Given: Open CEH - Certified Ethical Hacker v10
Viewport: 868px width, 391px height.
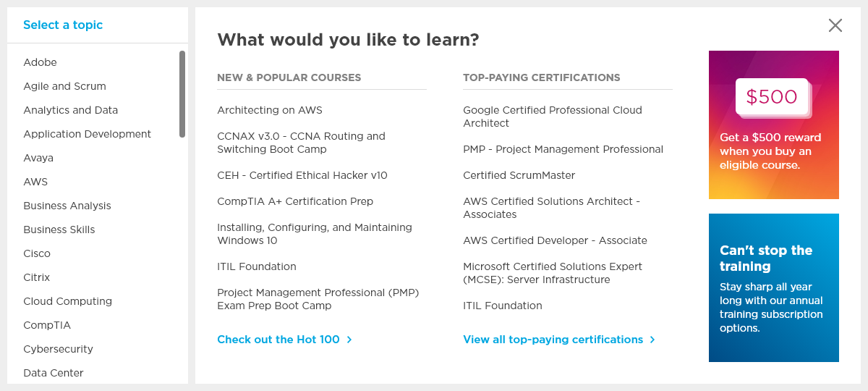Looking at the screenshot, I should [x=302, y=175].
